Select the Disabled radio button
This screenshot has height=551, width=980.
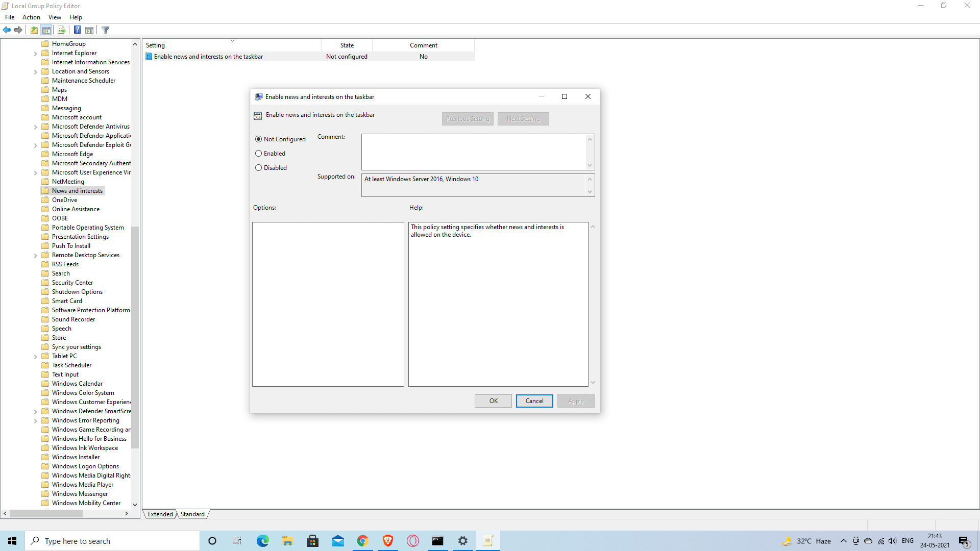click(258, 167)
